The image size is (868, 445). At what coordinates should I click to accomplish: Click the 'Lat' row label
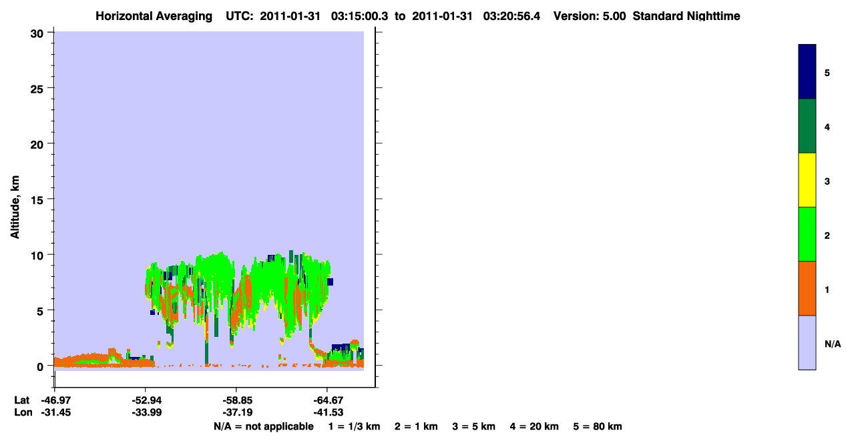pos(21,400)
